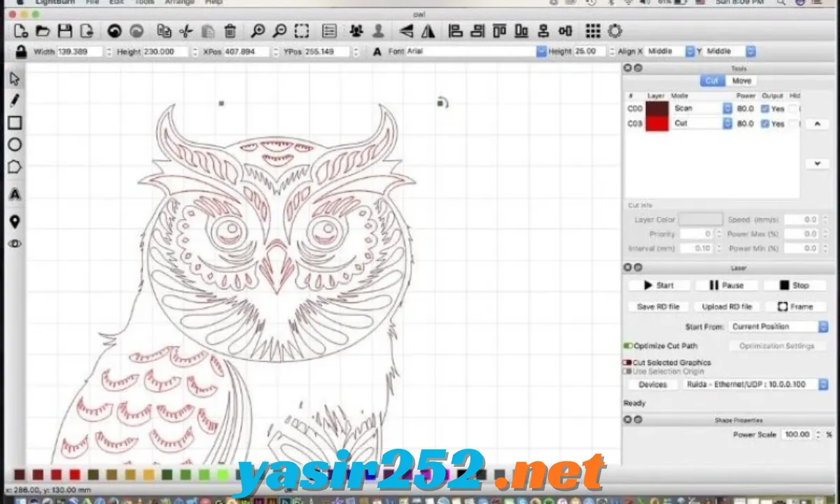The image size is (840, 504).
Task: Toggle Use Selection Origin switch
Action: point(628,372)
